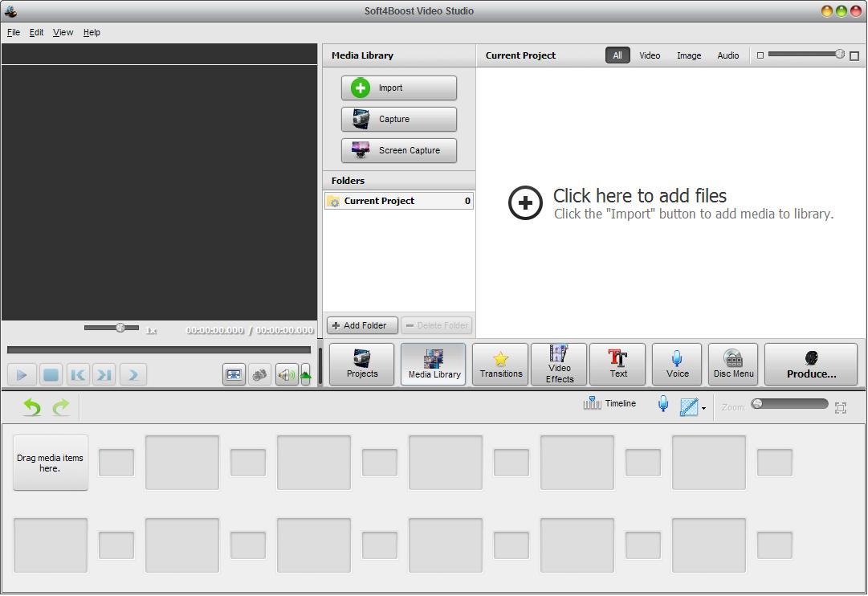Image resolution: width=868 pixels, height=596 pixels.
Task: Click the storyboard size icon
Action: click(x=689, y=407)
